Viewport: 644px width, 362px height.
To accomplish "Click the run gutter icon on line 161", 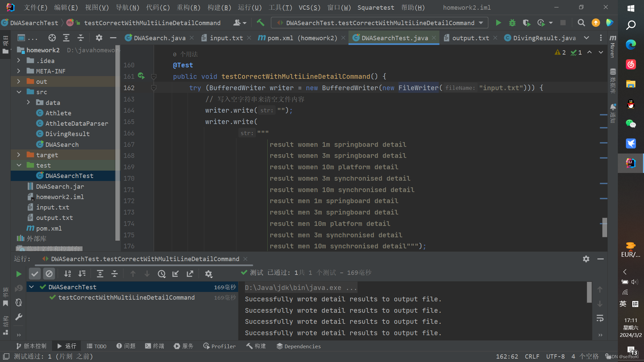I will point(141,76).
